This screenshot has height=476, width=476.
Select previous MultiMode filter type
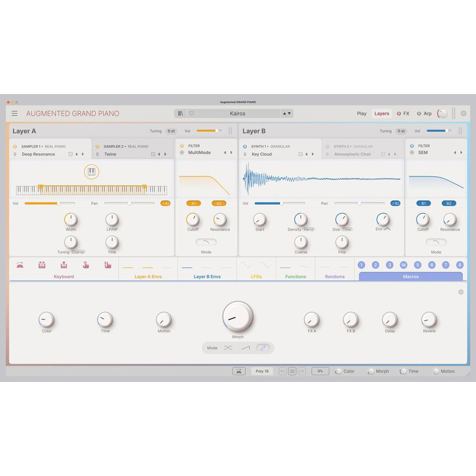[x=225, y=153]
